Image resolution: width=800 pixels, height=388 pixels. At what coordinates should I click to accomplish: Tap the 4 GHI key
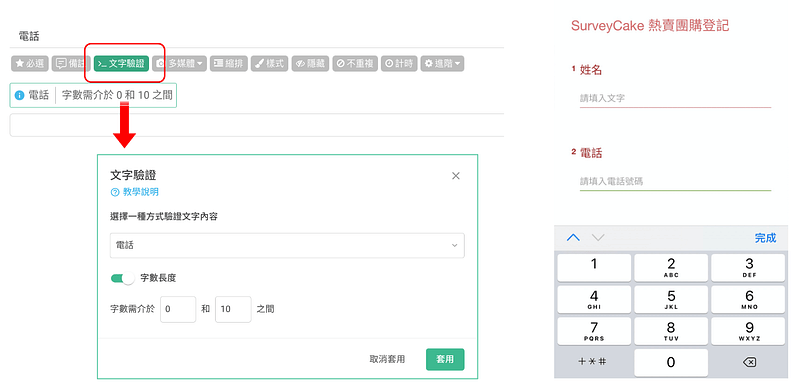pyautogui.click(x=594, y=299)
